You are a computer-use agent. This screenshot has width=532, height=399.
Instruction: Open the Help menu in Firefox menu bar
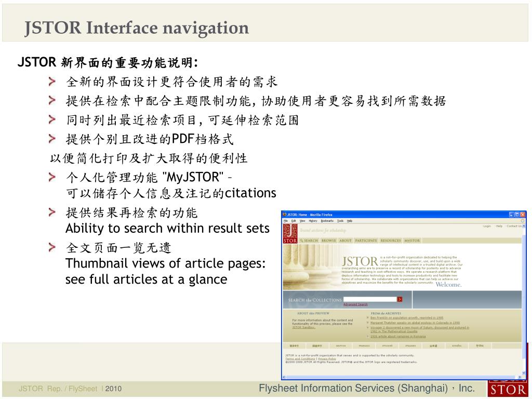(350, 221)
